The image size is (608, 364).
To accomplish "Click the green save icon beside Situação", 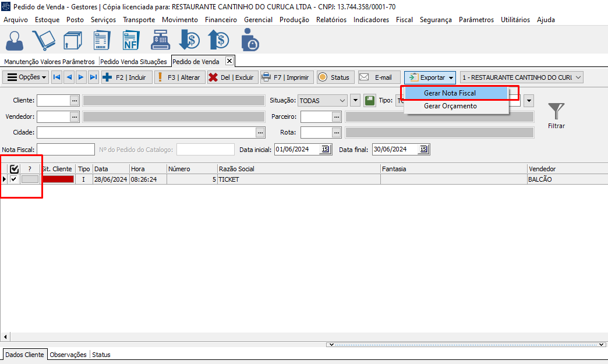I will 369,101.
